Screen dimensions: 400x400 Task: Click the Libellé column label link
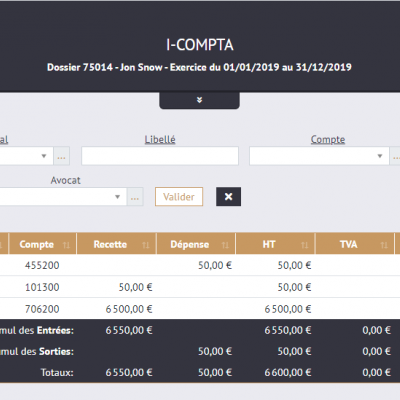click(x=160, y=139)
